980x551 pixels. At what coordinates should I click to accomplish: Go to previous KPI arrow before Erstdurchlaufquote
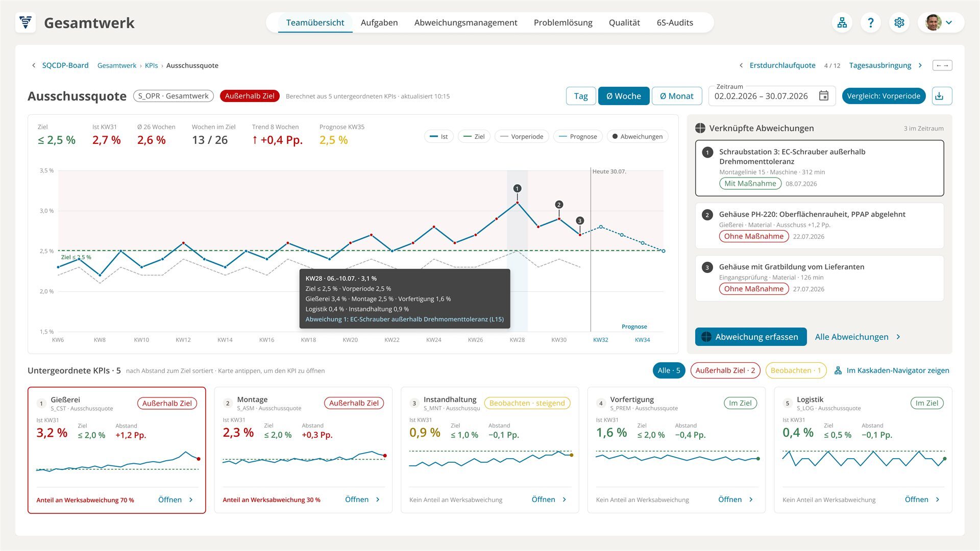pyautogui.click(x=741, y=65)
